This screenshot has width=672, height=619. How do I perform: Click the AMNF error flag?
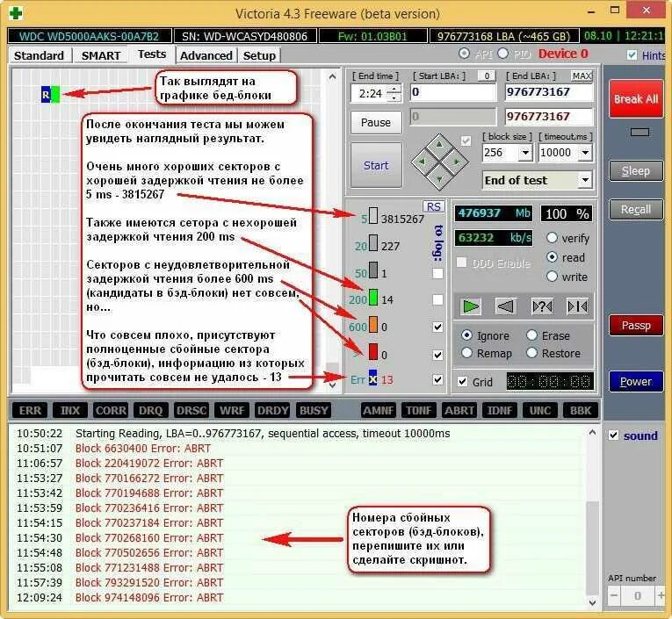point(378,410)
